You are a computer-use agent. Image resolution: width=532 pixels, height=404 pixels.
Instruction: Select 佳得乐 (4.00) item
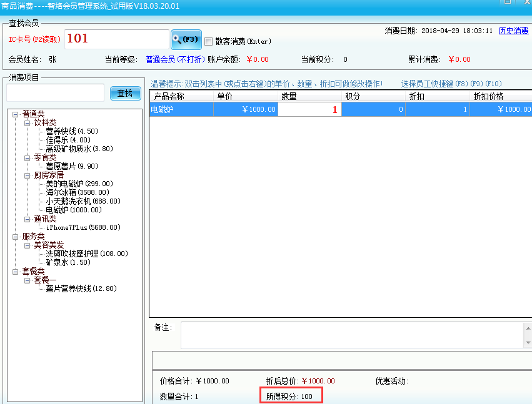[x=68, y=140]
